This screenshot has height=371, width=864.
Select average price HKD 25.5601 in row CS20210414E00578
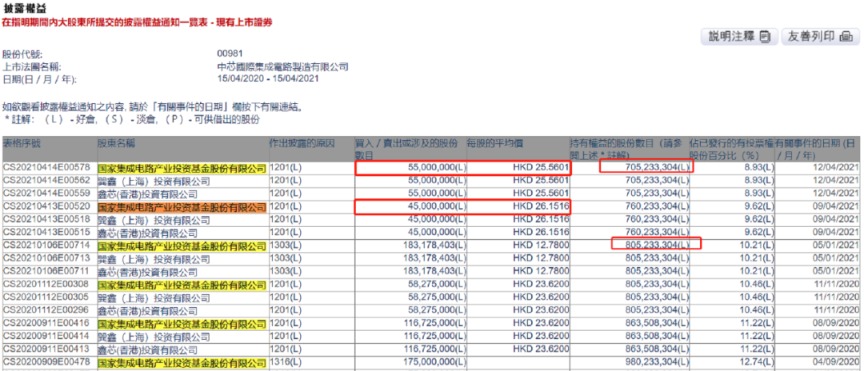coord(541,168)
